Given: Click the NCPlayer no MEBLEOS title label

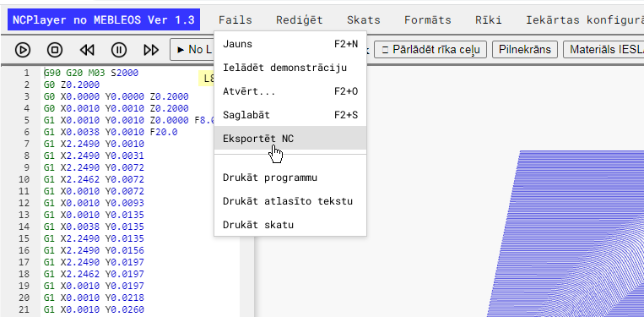Looking at the screenshot, I should click(104, 19).
